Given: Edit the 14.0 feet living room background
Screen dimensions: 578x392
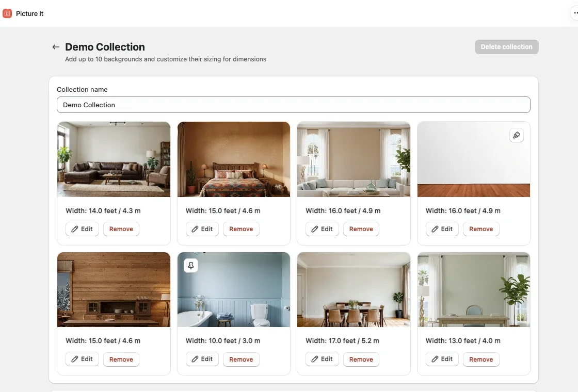Looking at the screenshot, I should [x=82, y=229].
